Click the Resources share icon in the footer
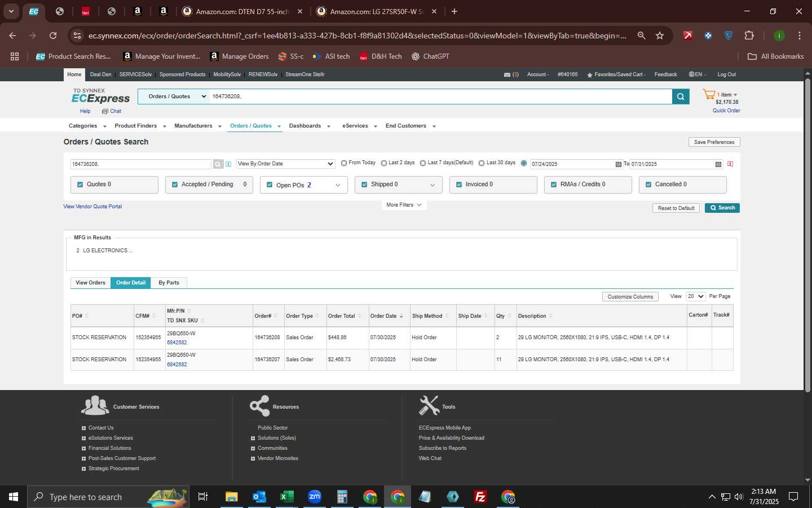The image size is (812, 508). point(259,406)
